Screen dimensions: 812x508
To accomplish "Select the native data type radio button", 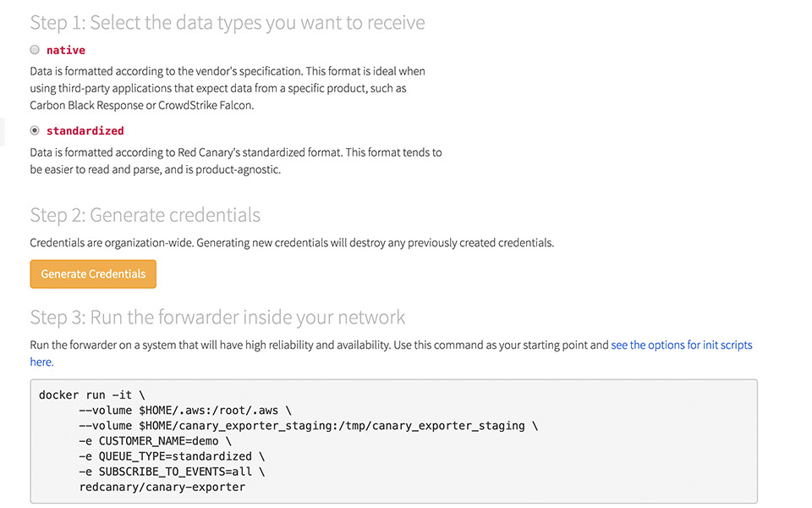I will [x=35, y=50].
